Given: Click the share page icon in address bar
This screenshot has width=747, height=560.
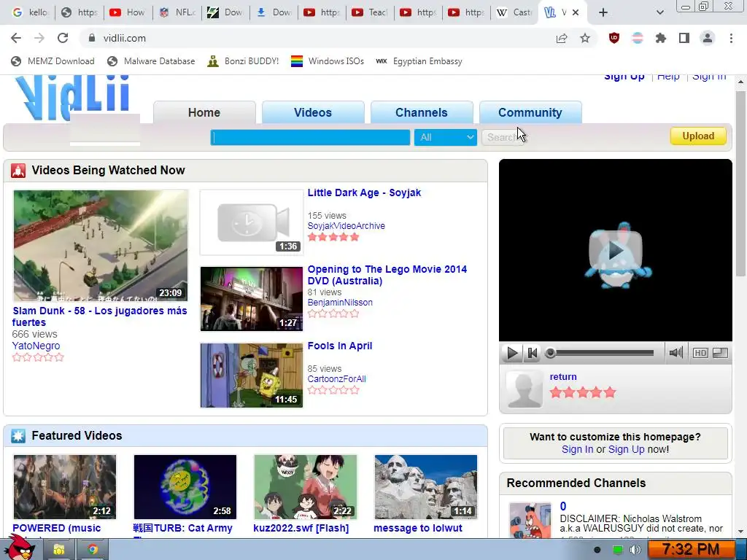Looking at the screenshot, I should click(x=562, y=38).
